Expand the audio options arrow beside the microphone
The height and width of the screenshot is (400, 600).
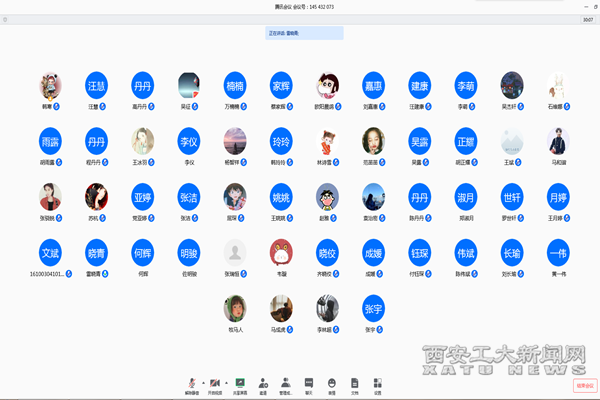(203, 382)
